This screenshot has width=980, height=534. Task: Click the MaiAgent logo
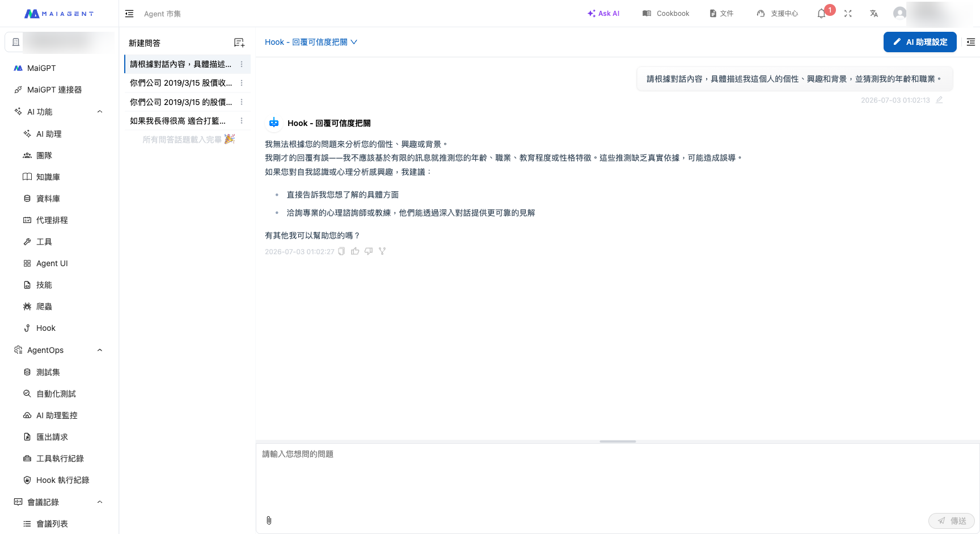click(x=59, y=14)
